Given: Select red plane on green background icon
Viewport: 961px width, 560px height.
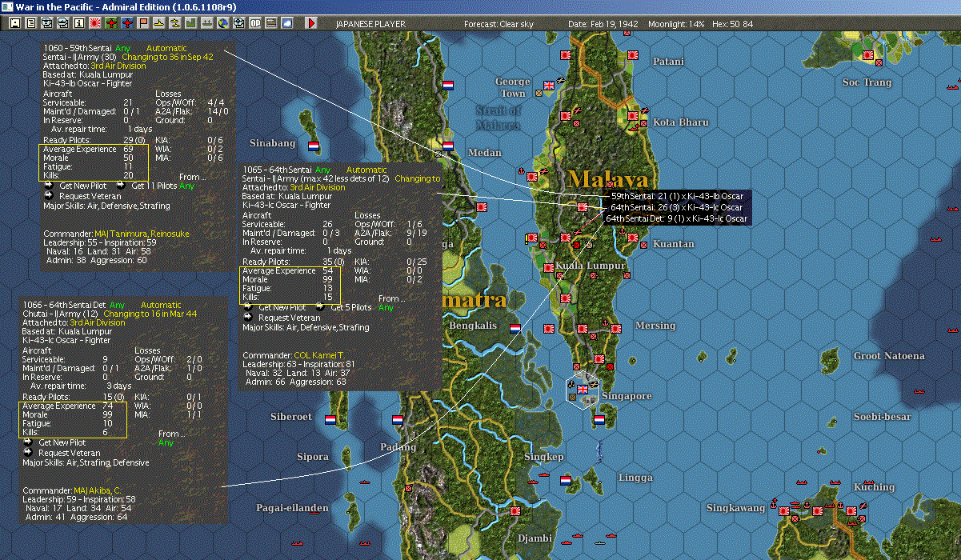Looking at the screenshot, I should pyautogui.click(x=111, y=23).
